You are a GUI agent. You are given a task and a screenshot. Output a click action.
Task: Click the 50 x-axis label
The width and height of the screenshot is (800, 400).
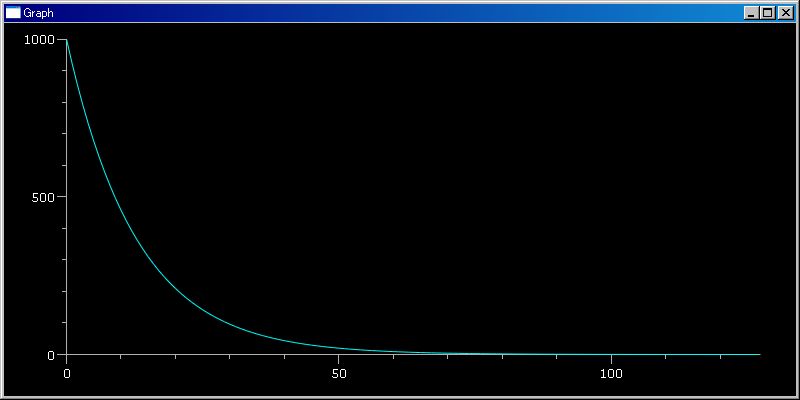[339, 373]
